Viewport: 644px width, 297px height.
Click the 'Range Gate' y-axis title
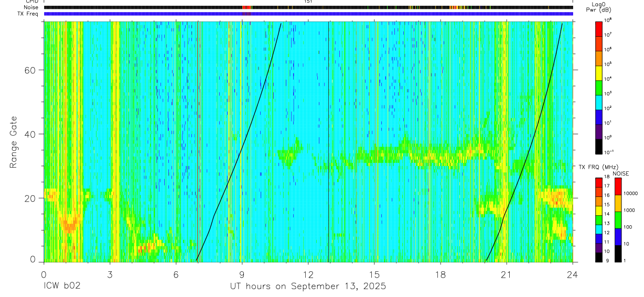pyautogui.click(x=14, y=141)
